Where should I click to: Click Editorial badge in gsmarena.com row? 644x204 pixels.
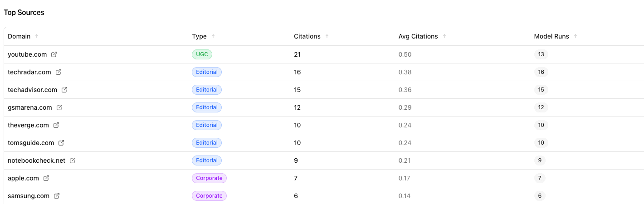pyautogui.click(x=207, y=107)
